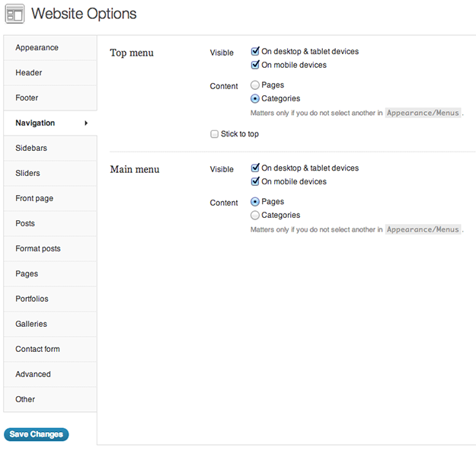Enable Stick to top checkbox
Screen dimensions: 476x451
click(x=215, y=135)
